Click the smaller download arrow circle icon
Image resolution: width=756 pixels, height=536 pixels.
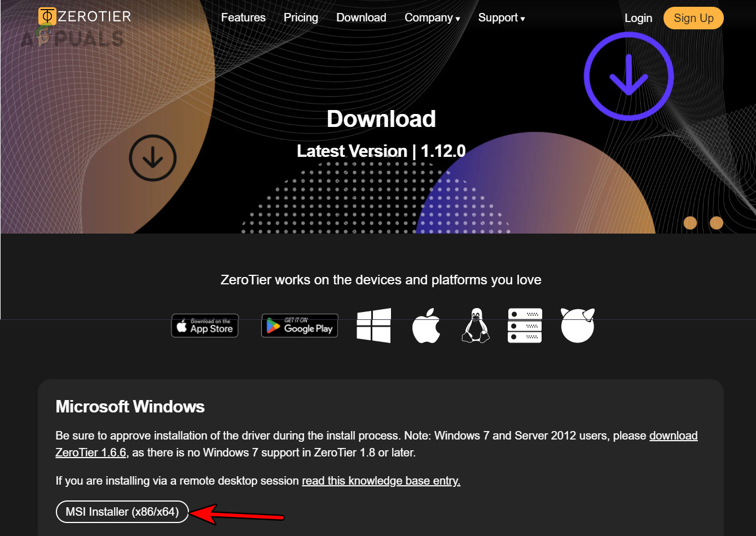(152, 158)
